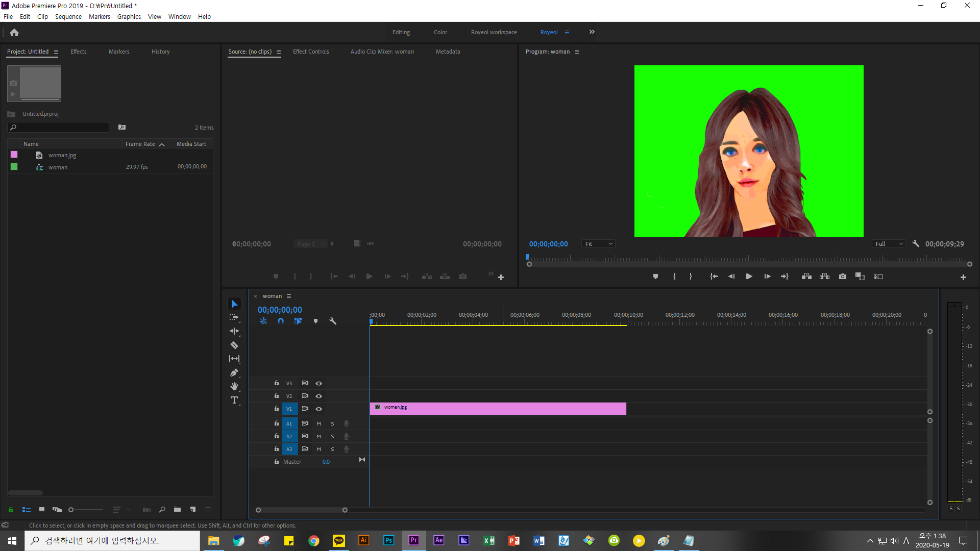Open timeline display settings wrench
Viewport: 980px width, 551px height.
(333, 321)
